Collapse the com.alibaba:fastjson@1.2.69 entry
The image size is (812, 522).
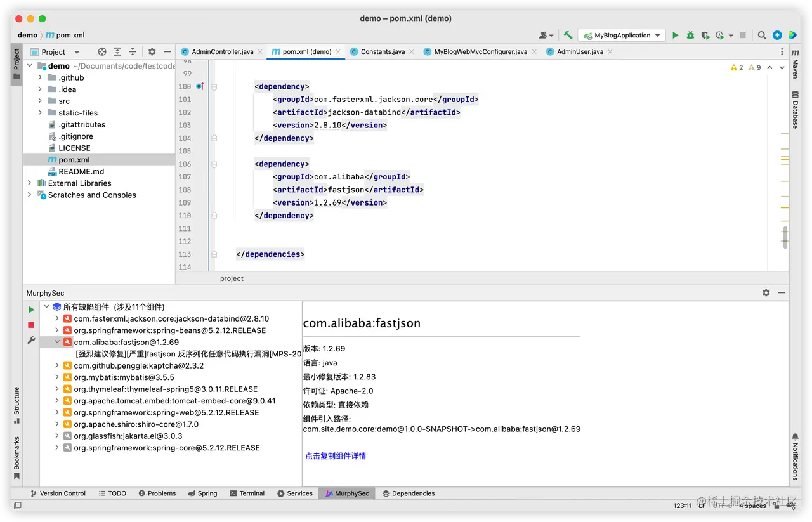click(x=56, y=342)
